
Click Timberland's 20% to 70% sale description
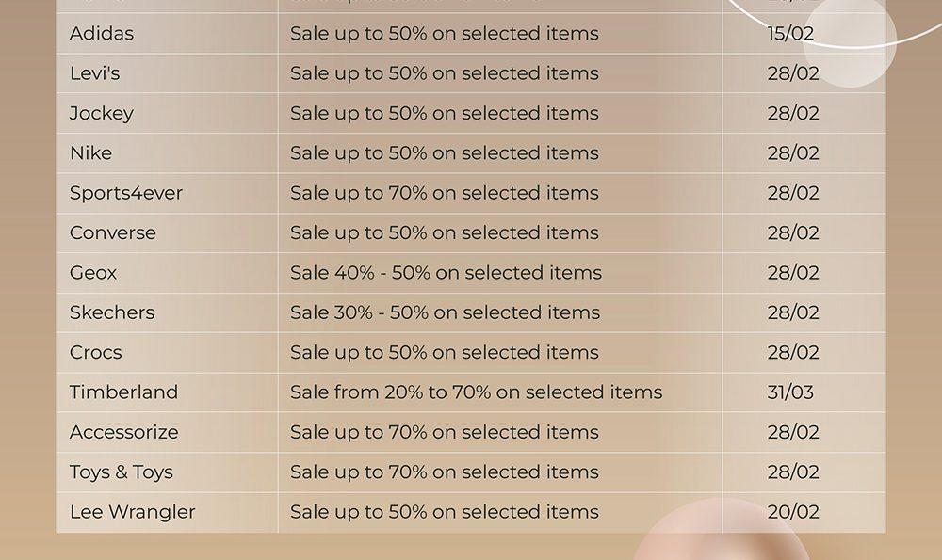(477, 392)
